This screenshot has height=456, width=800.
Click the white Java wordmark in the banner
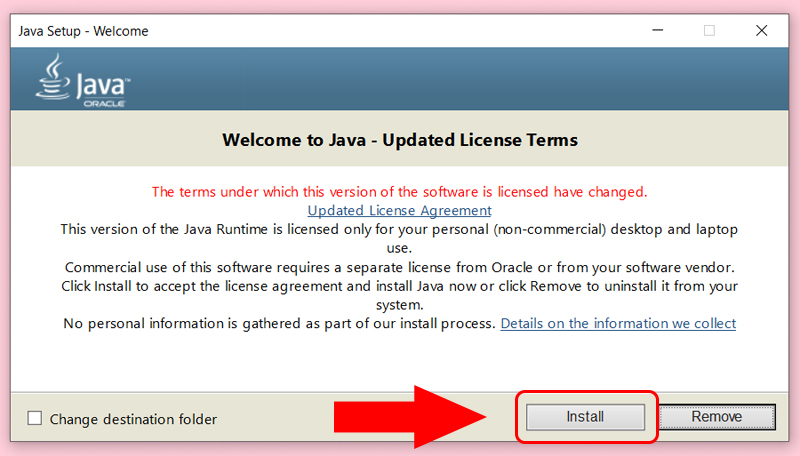[102, 85]
